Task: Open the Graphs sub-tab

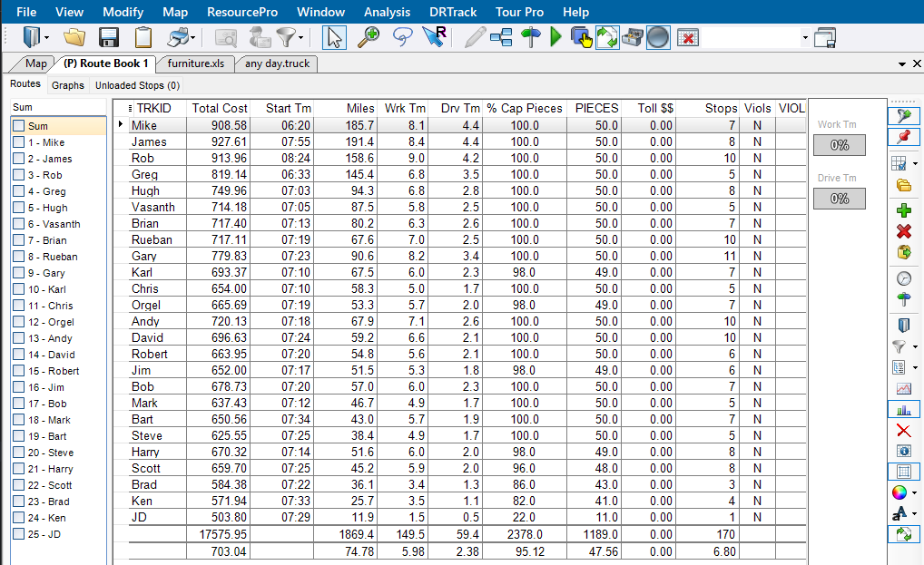Action: pos(68,85)
